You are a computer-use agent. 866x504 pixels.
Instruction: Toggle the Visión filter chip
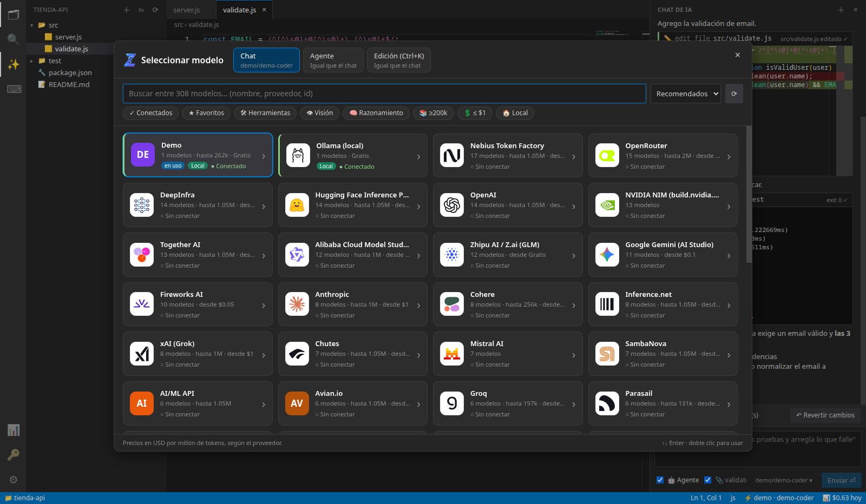(320, 113)
